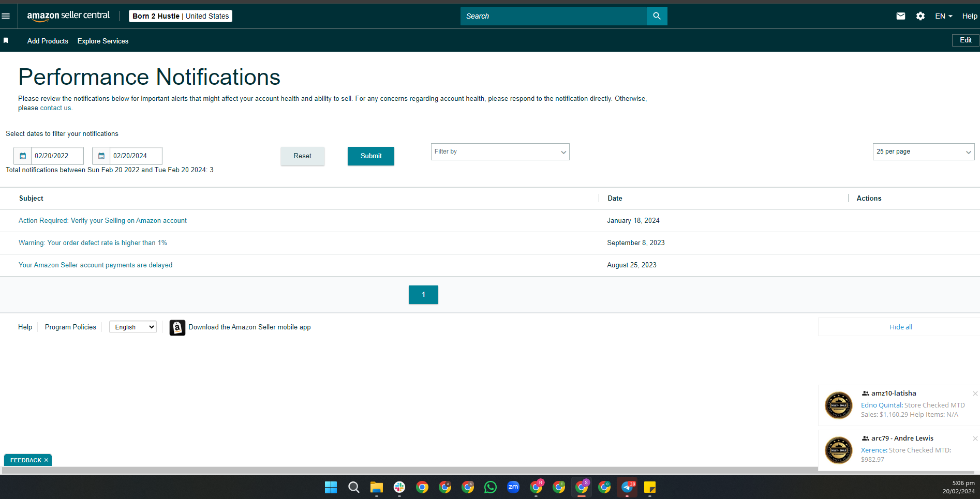Open the Chrome profile with T badge
980x499 pixels.
click(559, 487)
